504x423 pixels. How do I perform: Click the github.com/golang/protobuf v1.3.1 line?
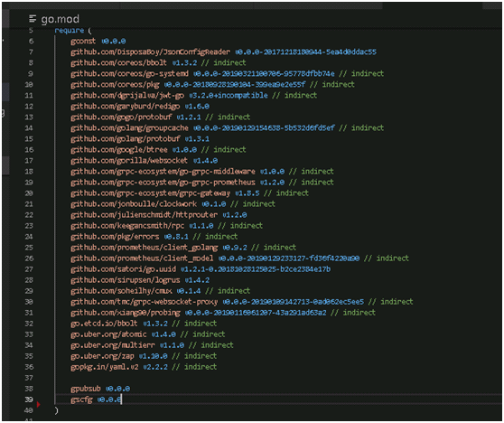(140, 139)
